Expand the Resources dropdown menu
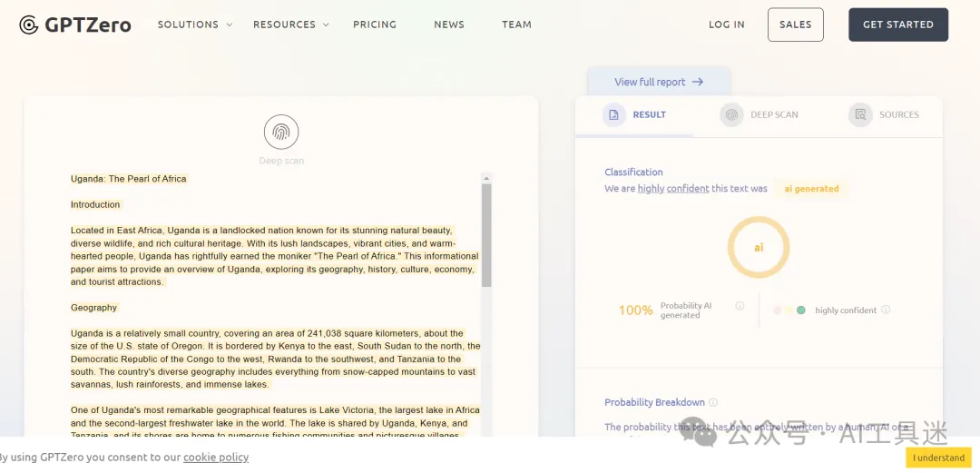The height and width of the screenshot is (473, 980). coord(290,25)
